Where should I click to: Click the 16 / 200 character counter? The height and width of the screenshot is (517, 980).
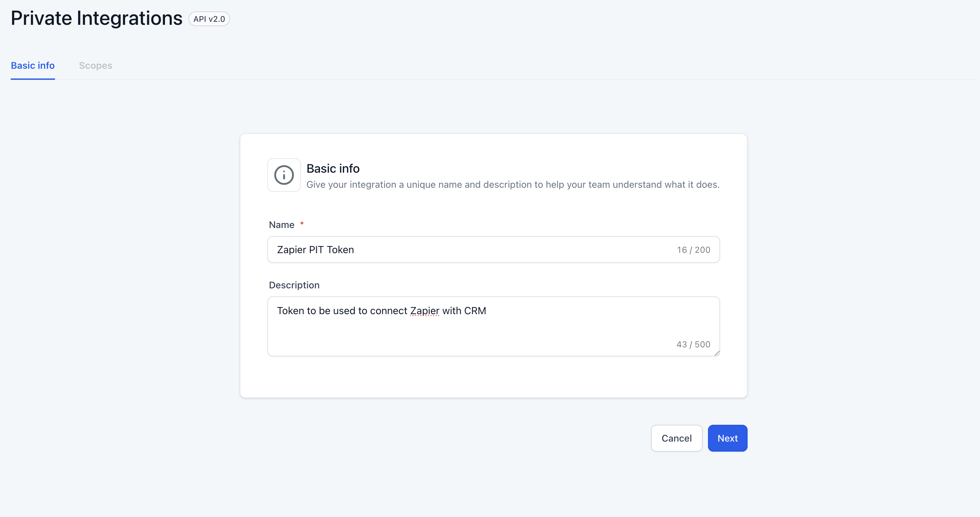(x=693, y=250)
